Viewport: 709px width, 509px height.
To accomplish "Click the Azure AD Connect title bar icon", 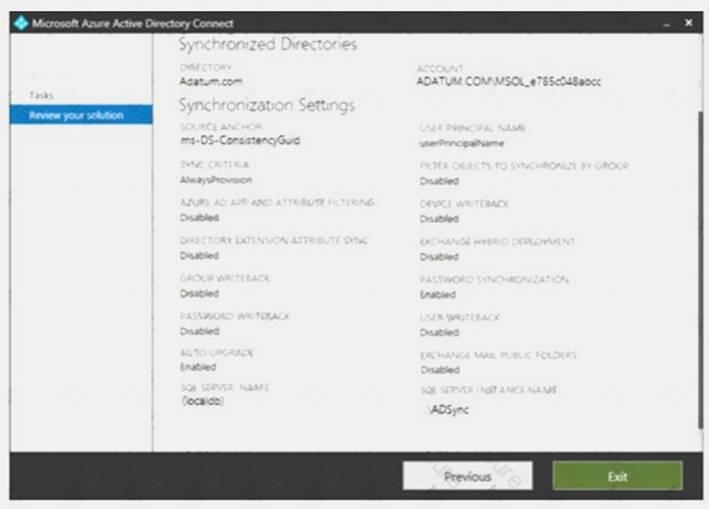I will coord(21,23).
